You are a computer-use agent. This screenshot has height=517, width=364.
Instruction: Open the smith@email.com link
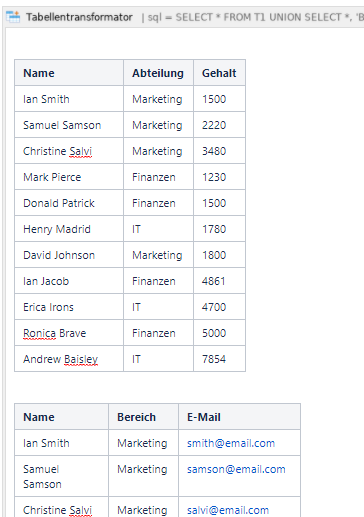point(231,443)
